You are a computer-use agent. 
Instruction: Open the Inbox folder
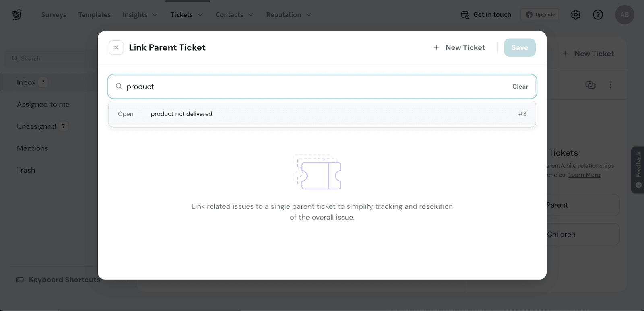(27, 82)
